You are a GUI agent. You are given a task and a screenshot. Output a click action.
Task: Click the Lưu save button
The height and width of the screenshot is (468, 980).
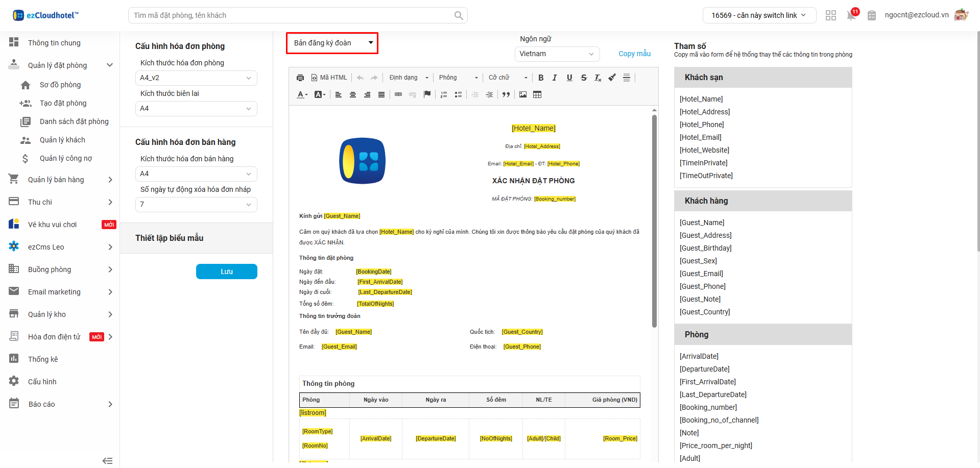click(227, 272)
